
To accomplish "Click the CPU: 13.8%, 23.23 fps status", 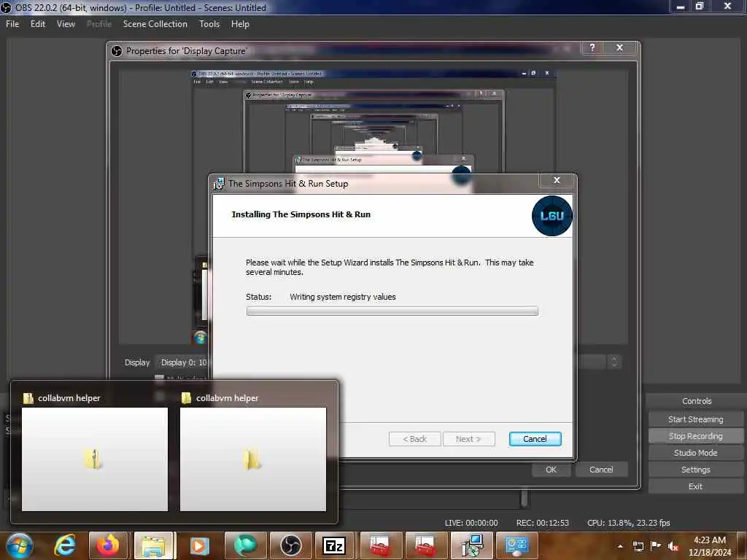I will [x=628, y=523].
